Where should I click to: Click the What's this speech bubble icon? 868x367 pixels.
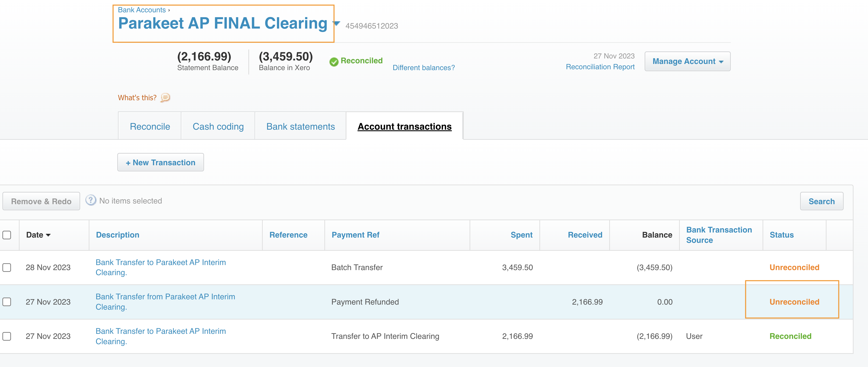click(x=165, y=98)
